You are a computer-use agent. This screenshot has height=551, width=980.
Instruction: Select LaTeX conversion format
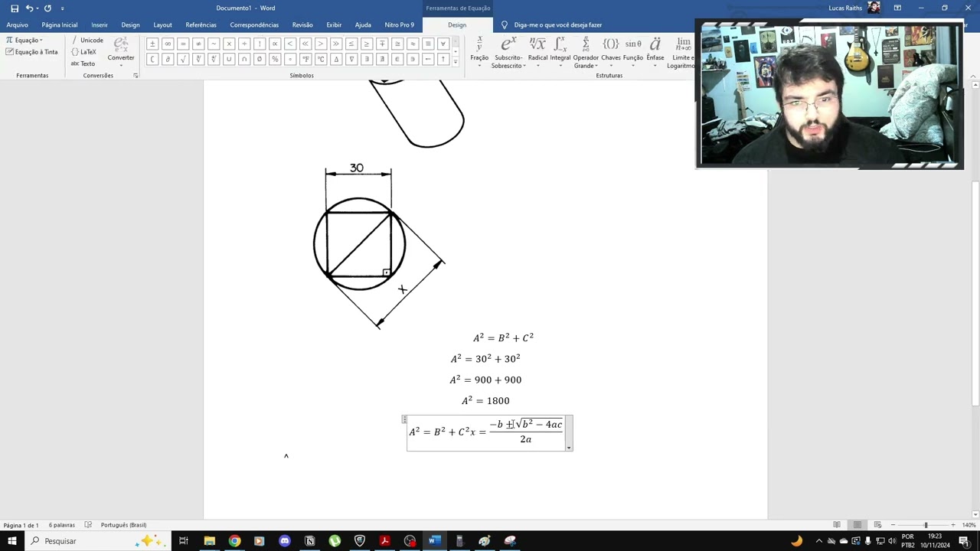84,52
